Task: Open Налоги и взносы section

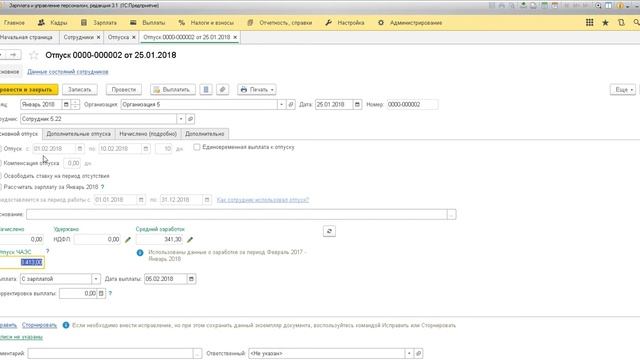Action: [x=206, y=23]
